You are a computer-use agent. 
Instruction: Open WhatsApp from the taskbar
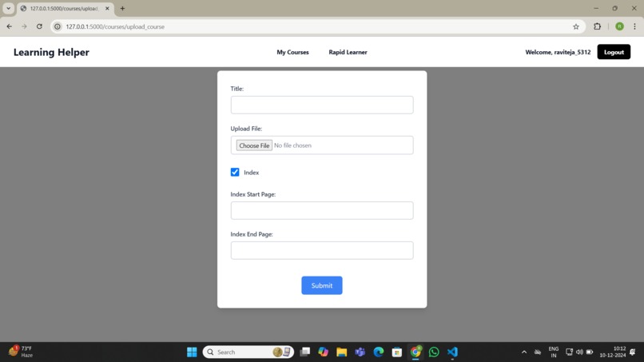coord(434,352)
